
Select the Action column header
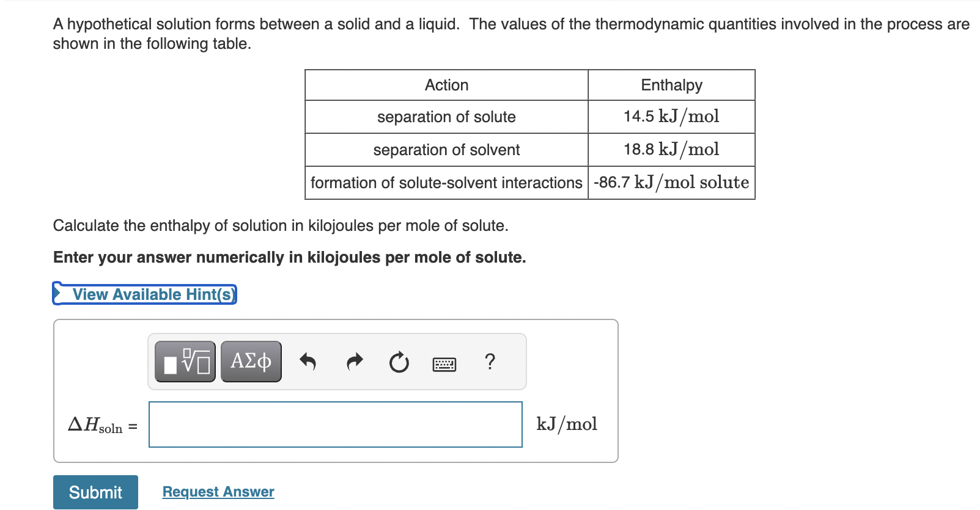click(x=446, y=85)
